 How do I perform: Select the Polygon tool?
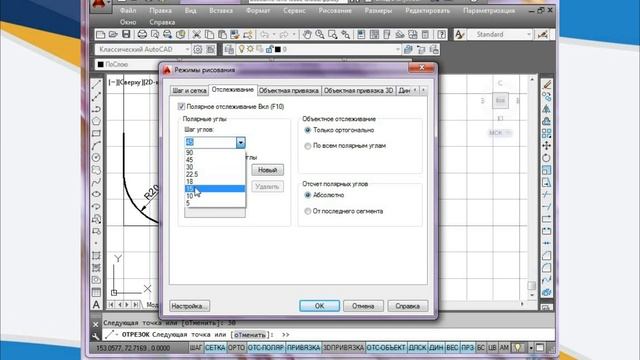click(96, 121)
